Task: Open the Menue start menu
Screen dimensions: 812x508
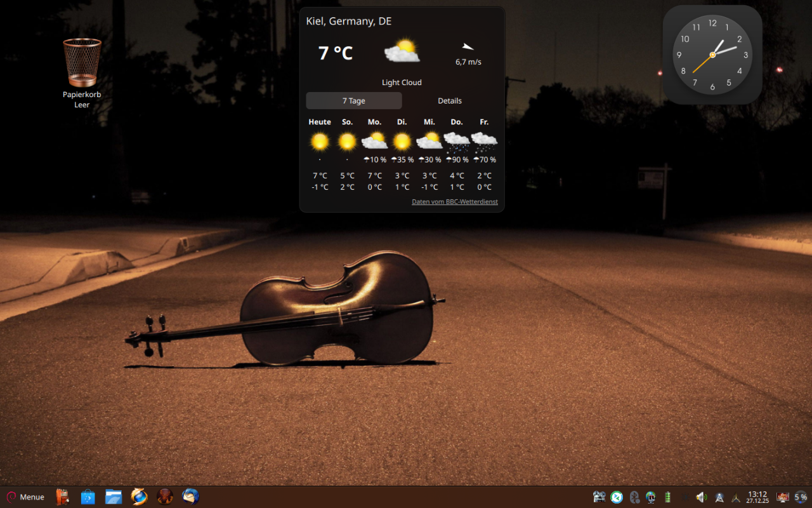Action: (x=25, y=497)
